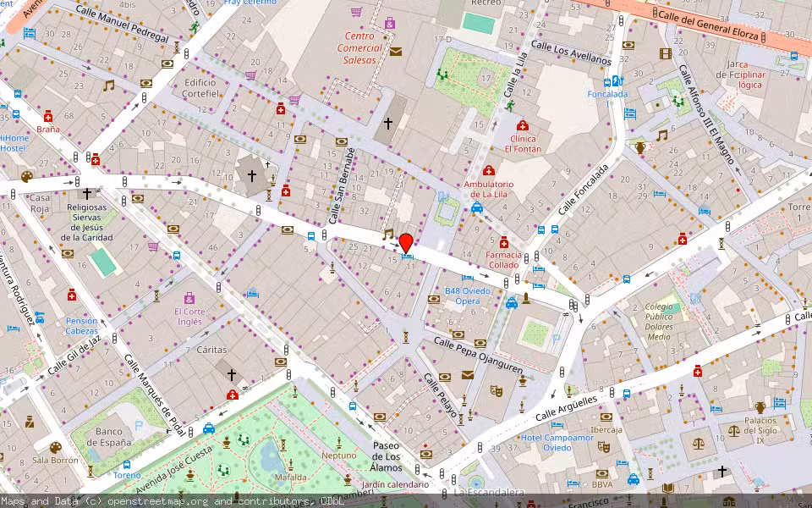The image size is (812, 508).
Task: Select the Calle del General Elorza label
Action: click(x=710, y=26)
